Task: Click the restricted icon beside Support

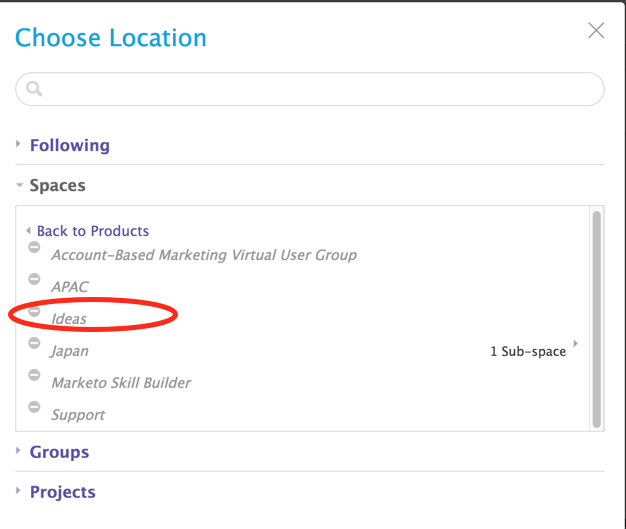Action: tap(34, 407)
